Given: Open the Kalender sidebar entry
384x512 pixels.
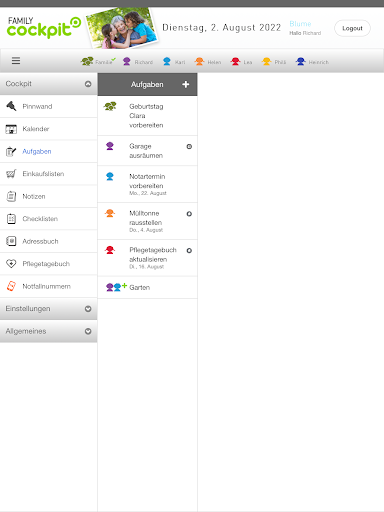Looking at the screenshot, I should [49, 129].
